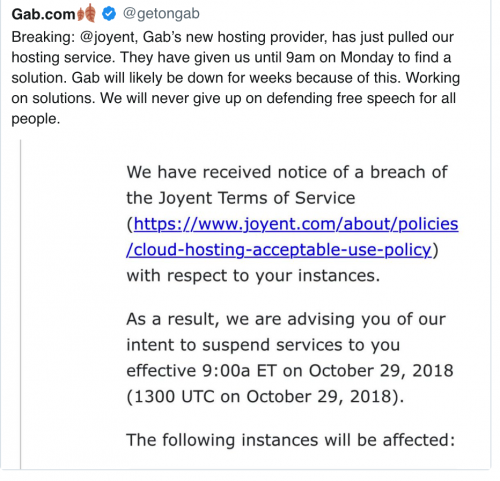Open the joyent.com/about/policies link line
Viewport: 500px width, 481px height.
click(x=296, y=224)
